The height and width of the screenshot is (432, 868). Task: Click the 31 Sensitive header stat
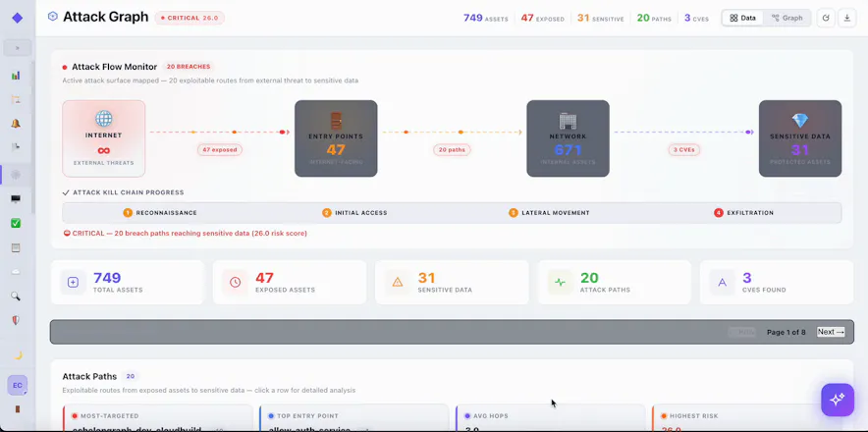(600, 18)
